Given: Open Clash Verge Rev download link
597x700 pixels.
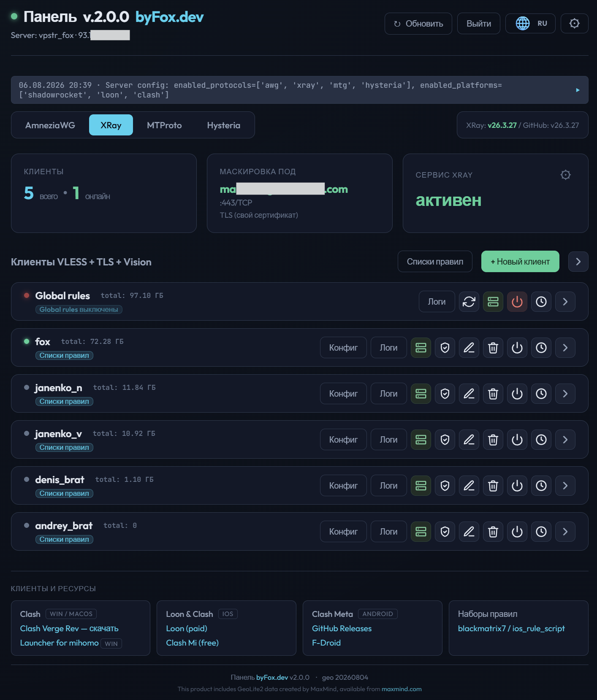Looking at the screenshot, I should pyautogui.click(x=69, y=628).
